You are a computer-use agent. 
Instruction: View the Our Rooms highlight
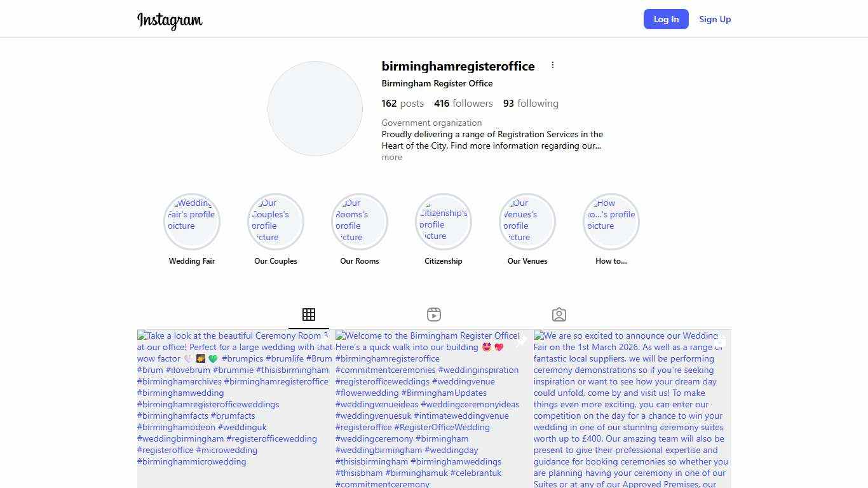(x=360, y=222)
